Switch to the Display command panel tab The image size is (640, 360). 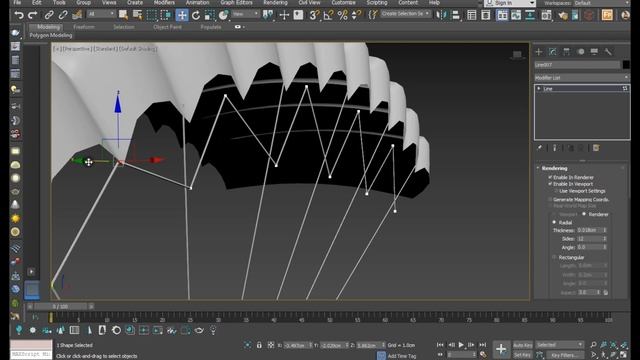pyautogui.click(x=594, y=52)
